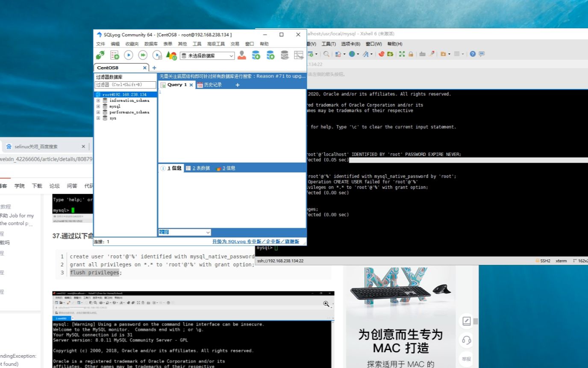Open the 学院 link on the CSDN page
Image resolution: width=588 pixels, height=368 pixels.
coord(19,186)
